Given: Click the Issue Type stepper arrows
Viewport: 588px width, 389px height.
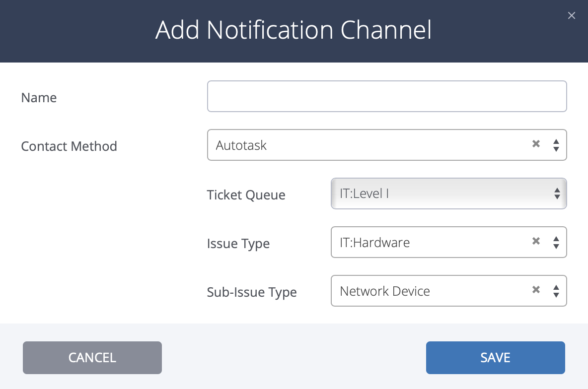Looking at the screenshot, I should click(556, 242).
